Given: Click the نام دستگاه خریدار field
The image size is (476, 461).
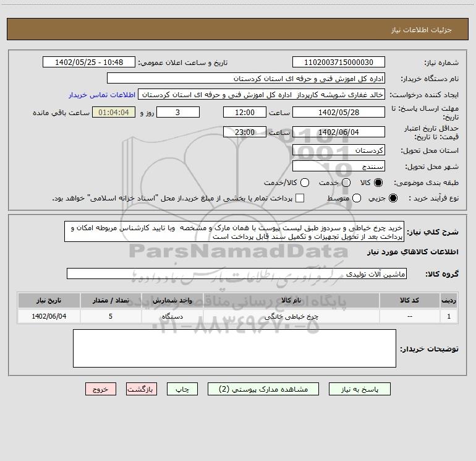Looking at the screenshot, I should coord(246,79).
